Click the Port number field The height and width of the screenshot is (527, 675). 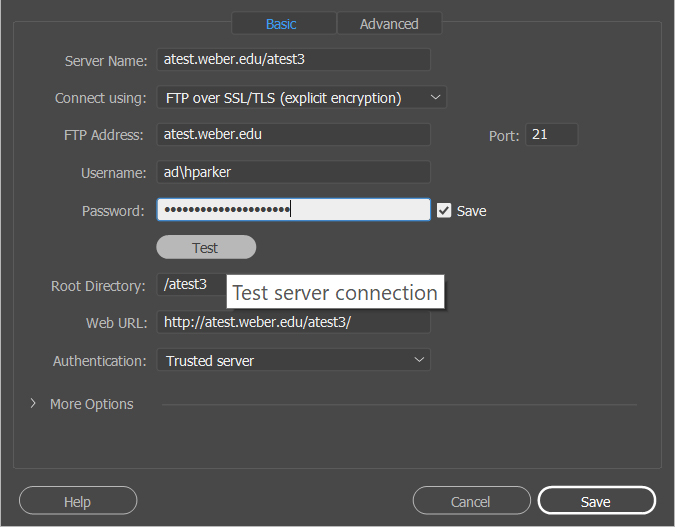pyautogui.click(x=551, y=134)
